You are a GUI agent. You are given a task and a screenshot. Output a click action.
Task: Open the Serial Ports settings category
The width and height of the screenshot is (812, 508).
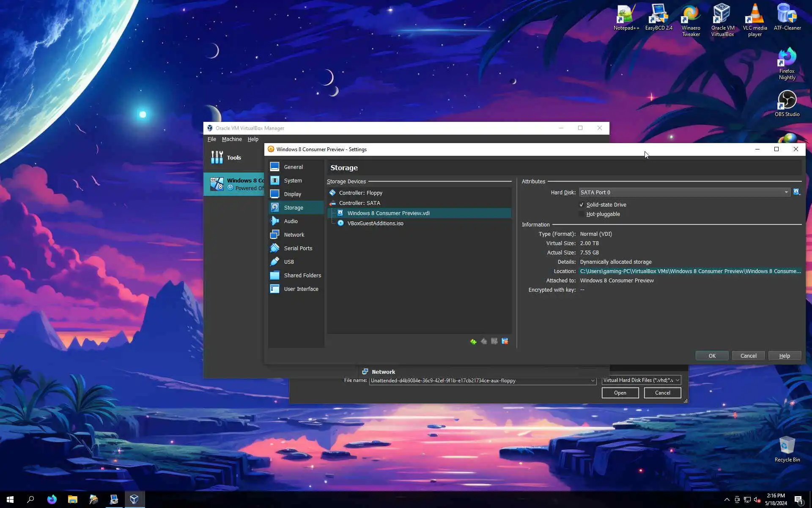[x=298, y=248]
